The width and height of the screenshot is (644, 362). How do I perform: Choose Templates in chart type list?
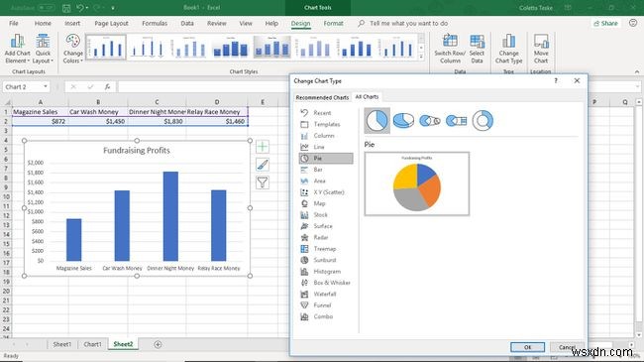tap(326, 124)
